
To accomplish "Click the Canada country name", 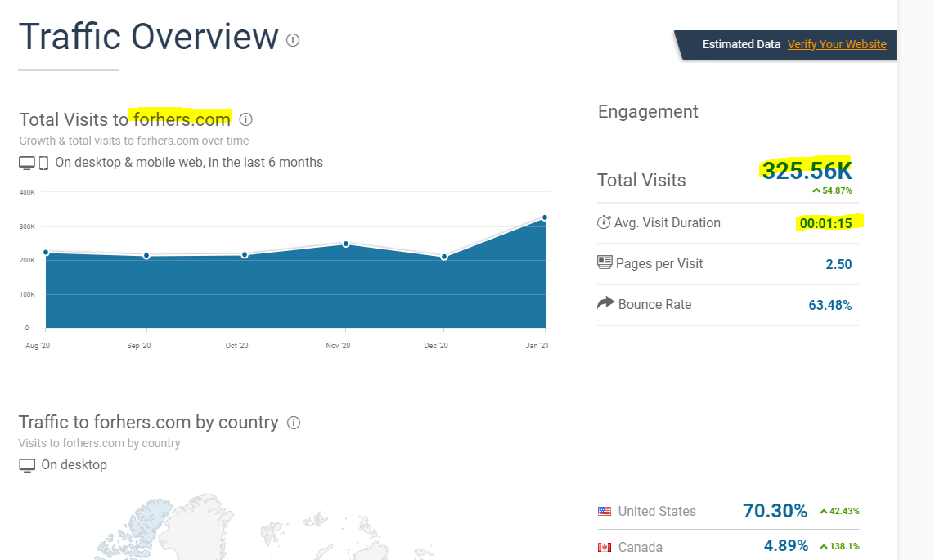I will coord(640,547).
